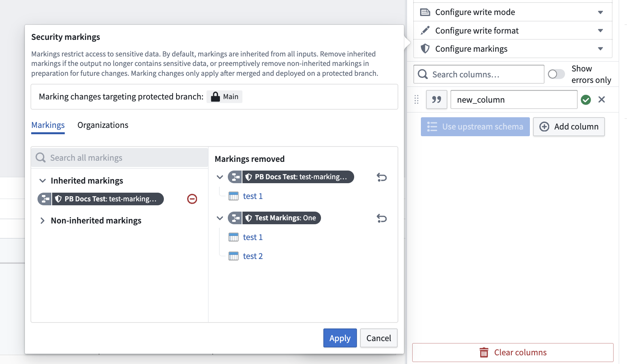The width and height of the screenshot is (627, 364).
Task: Expand the Configure write format dropdown
Action: [600, 30]
